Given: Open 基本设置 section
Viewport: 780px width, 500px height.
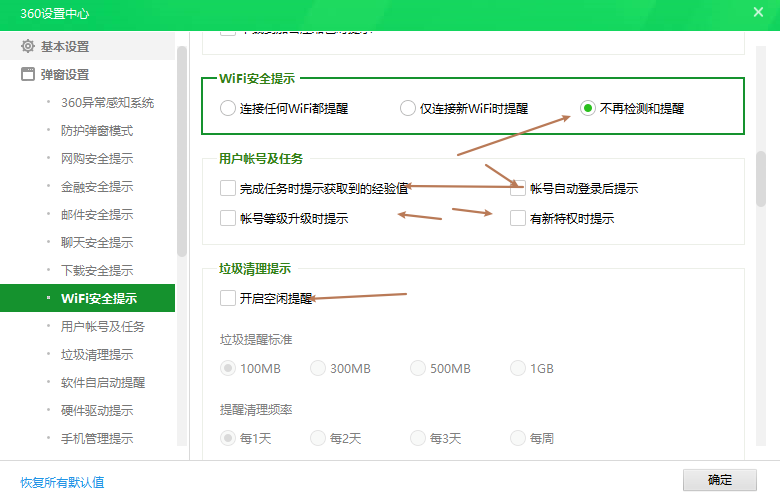Looking at the screenshot, I should 88,46.
